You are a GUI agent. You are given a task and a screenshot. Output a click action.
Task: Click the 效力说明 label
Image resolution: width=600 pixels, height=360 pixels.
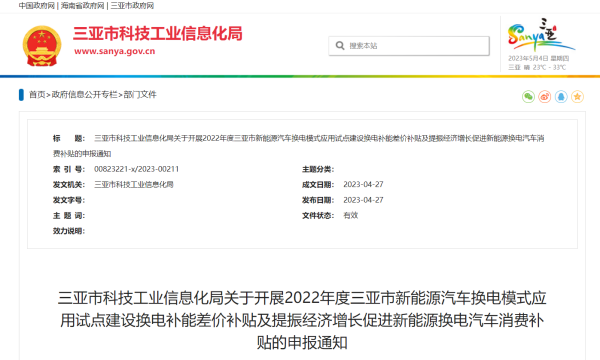(69, 231)
